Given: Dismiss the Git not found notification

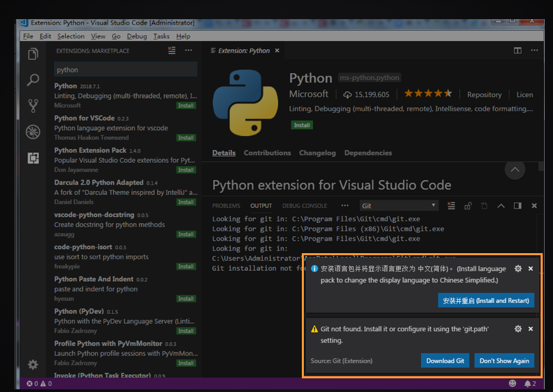Looking at the screenshot, I should tap(531, 329).
